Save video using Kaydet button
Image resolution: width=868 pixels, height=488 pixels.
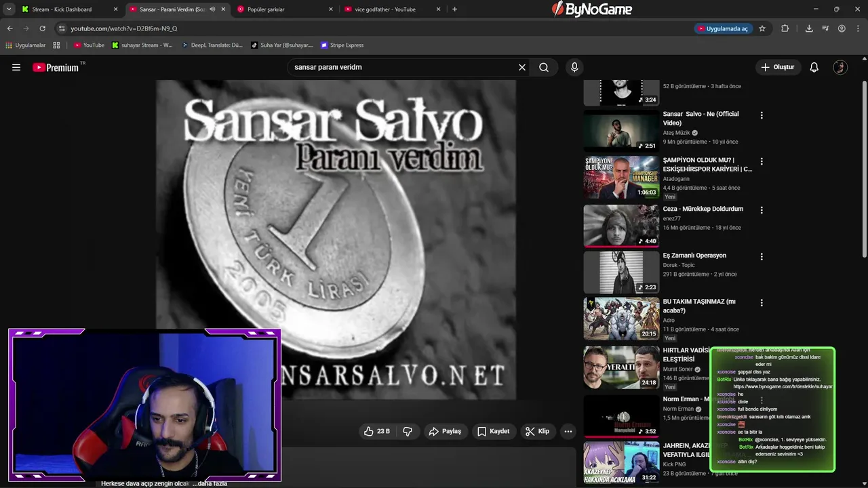[x=494, y=431]
